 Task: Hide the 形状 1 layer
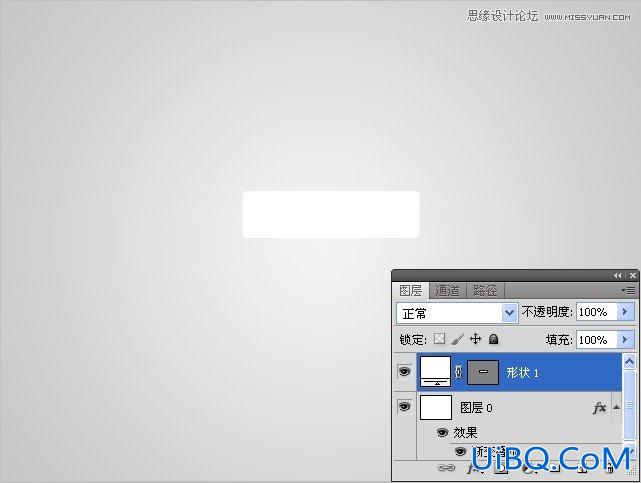tap(404, 371)
